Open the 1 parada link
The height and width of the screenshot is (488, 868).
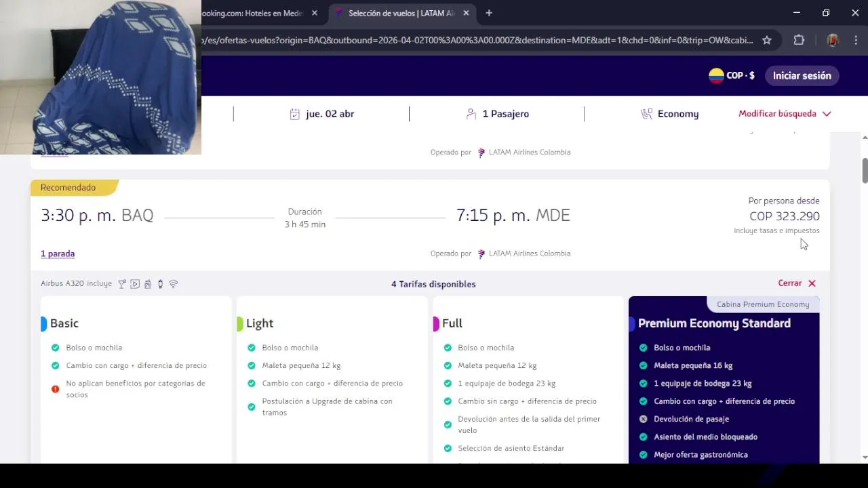58,253
